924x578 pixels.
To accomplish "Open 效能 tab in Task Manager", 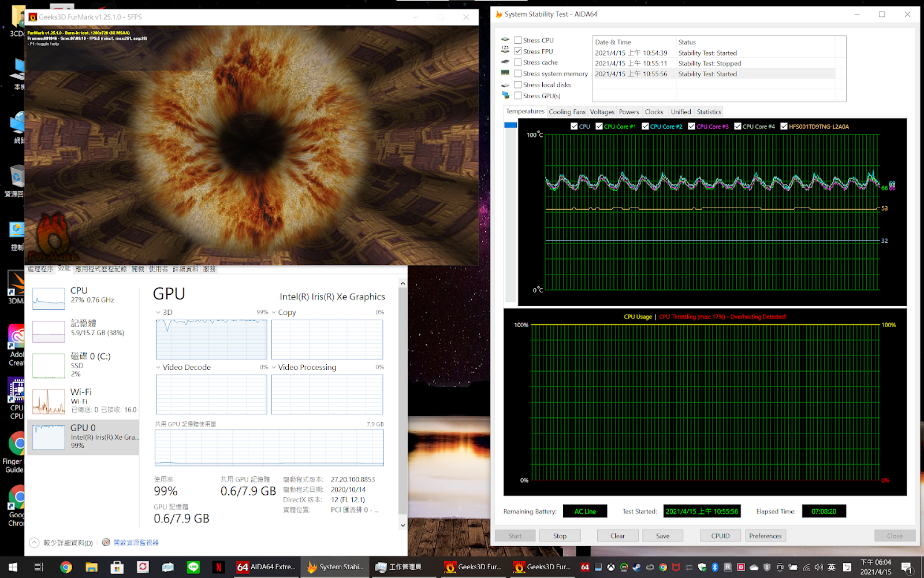I will pos(64,269).
